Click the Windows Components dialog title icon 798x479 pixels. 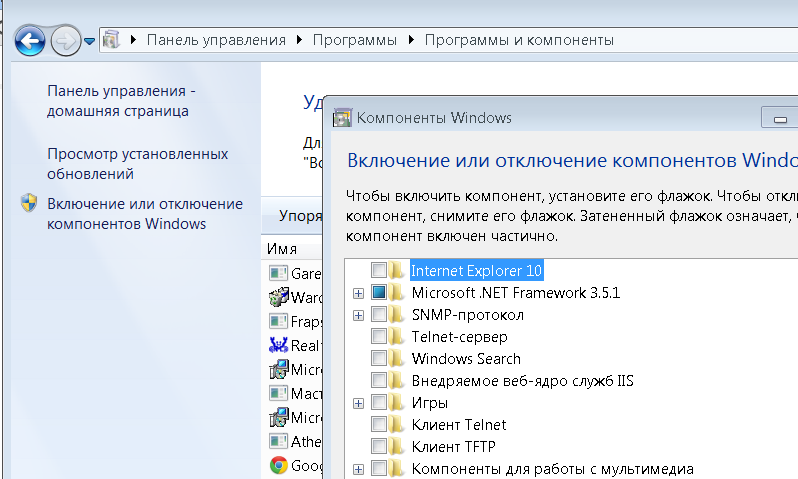pyautogui.click(x=342, y=118)
